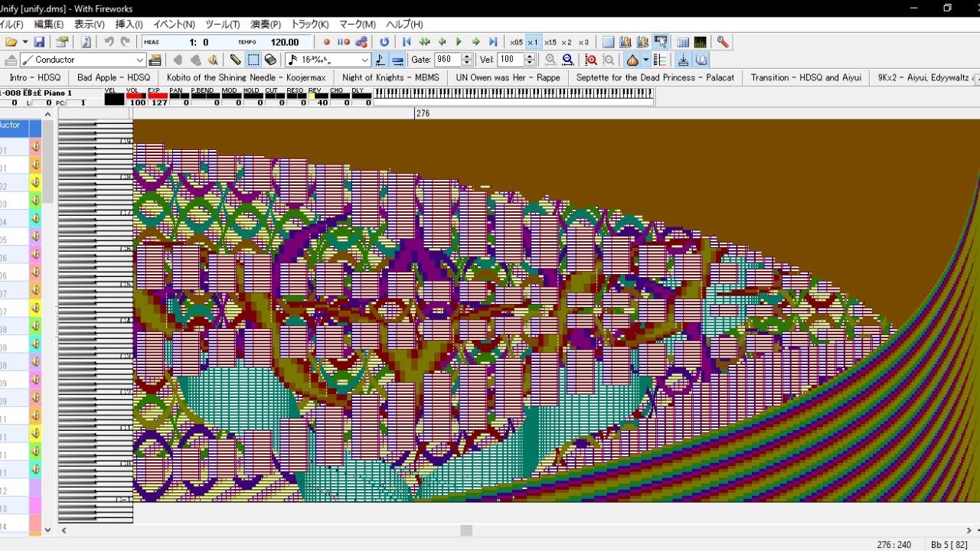This screenshot has width=980, height=551.
Task: Open the 表示(V) menu
Action: [90, 24]
